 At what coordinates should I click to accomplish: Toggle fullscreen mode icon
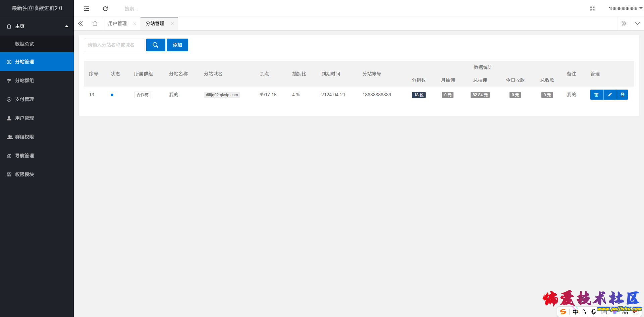592,9
